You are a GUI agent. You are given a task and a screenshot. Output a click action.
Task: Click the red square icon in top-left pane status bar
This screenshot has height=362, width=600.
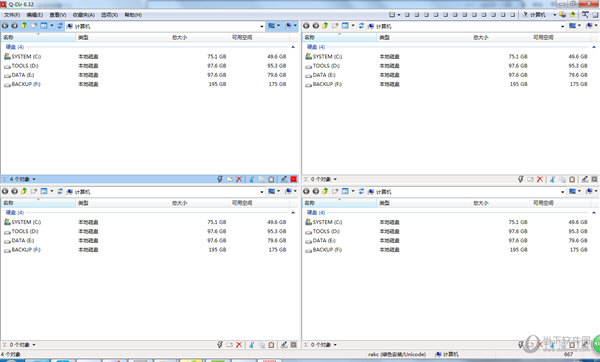pyautogui.click(x=293, y=179)
